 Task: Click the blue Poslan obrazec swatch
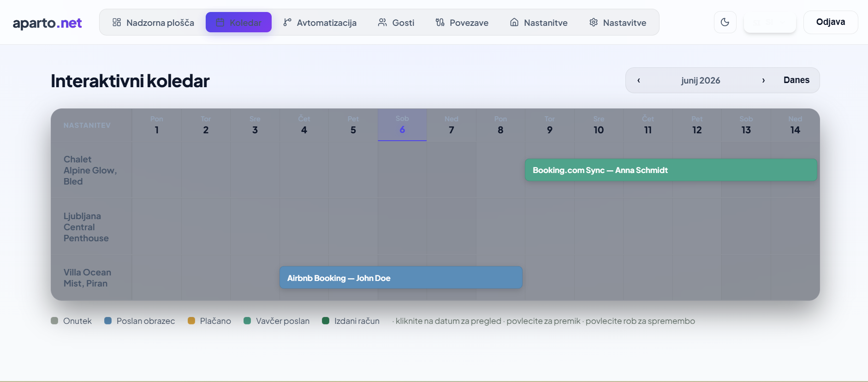tap(108, 321)
